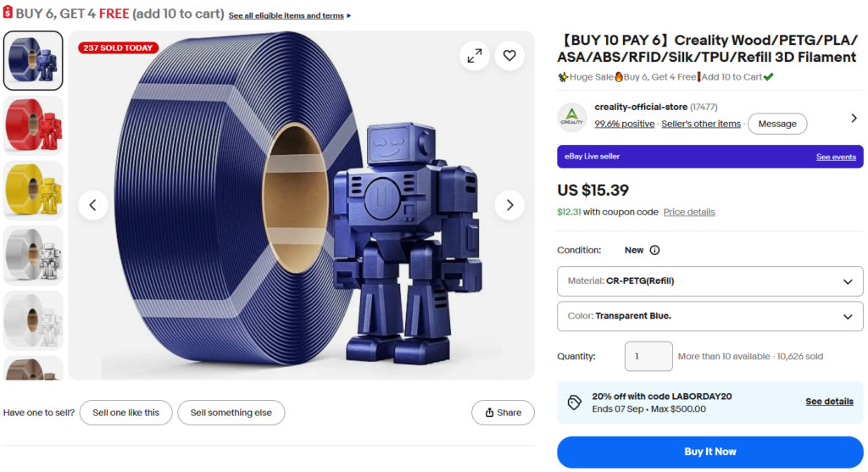868x472 pixels.
Task: Click See events on eBay Live banner
Action: click(x=836, y=157)
